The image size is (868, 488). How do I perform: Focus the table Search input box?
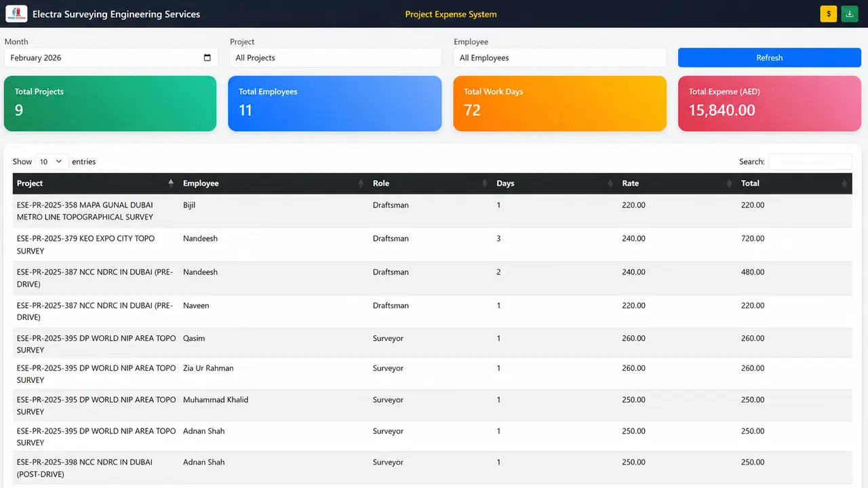coord(810,161)
